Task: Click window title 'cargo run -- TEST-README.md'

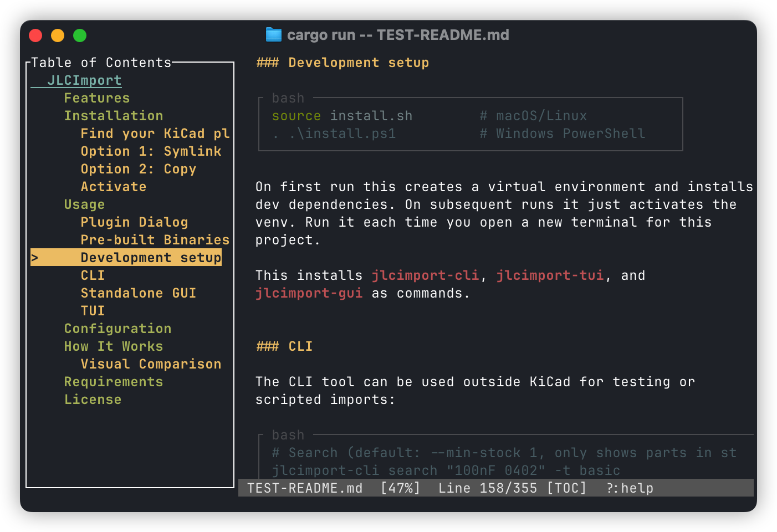Action: coord(398,35)
